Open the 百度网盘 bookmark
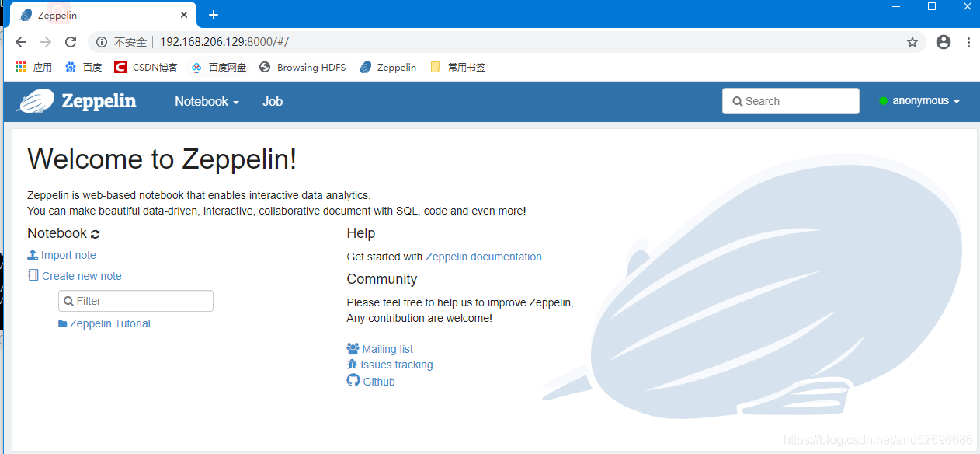980x454 pixels. pos(218,67)
